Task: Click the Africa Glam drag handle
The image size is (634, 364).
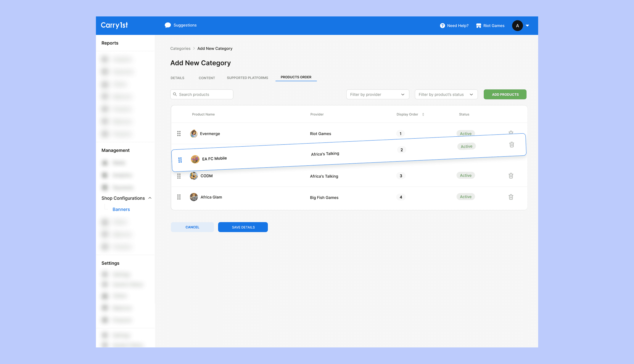Action: click(179, 197)
